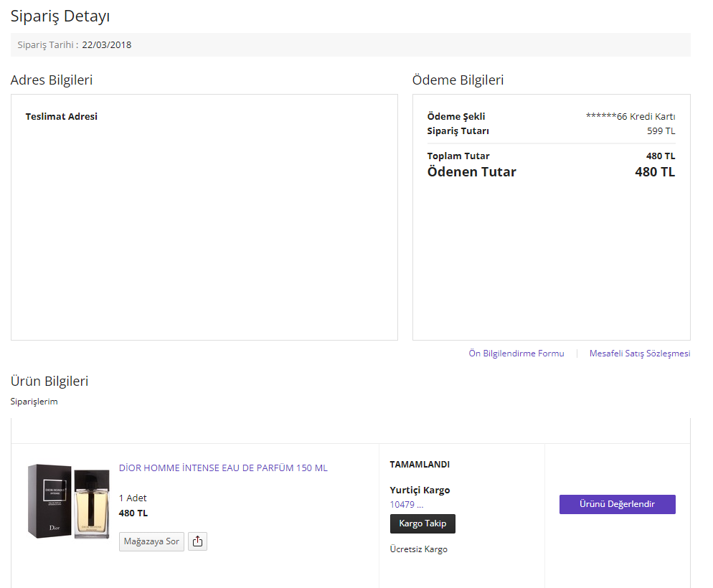713x588 pixels.
Task: Click the cargo tracking number 10479
Action: [407, 504]
